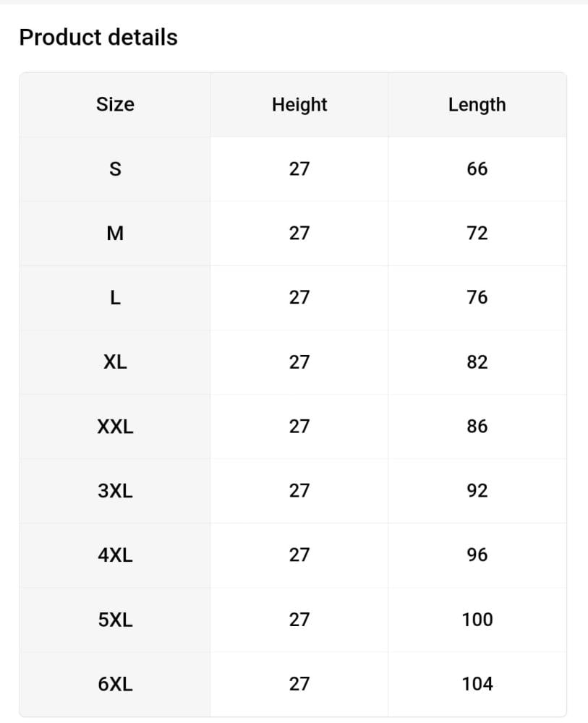
Task: Click the Height column header
Action: click(299, 104)
